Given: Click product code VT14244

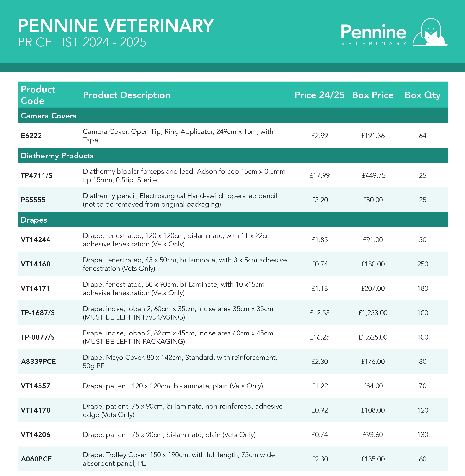Looking at the screenshot, I should click(35, 240).
